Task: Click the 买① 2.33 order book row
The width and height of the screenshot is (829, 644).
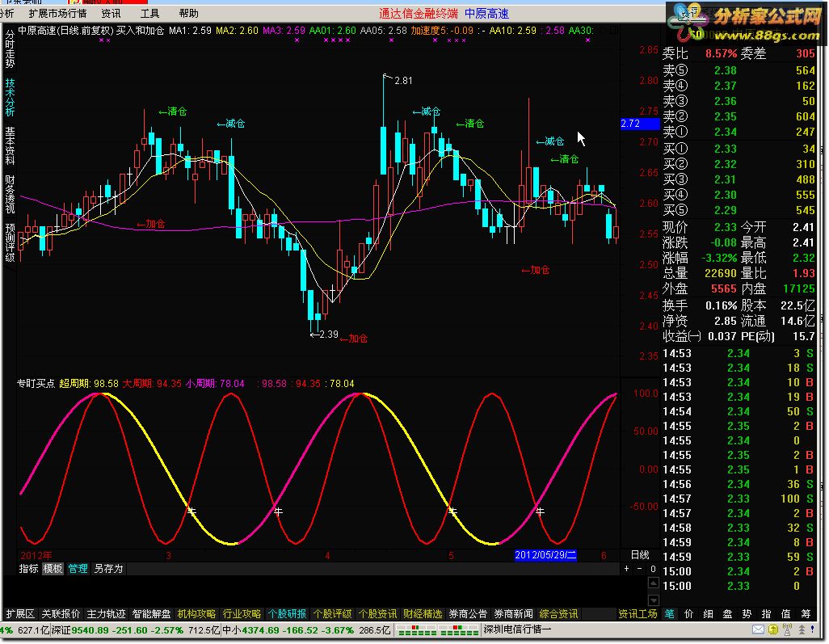Action: 739,149
